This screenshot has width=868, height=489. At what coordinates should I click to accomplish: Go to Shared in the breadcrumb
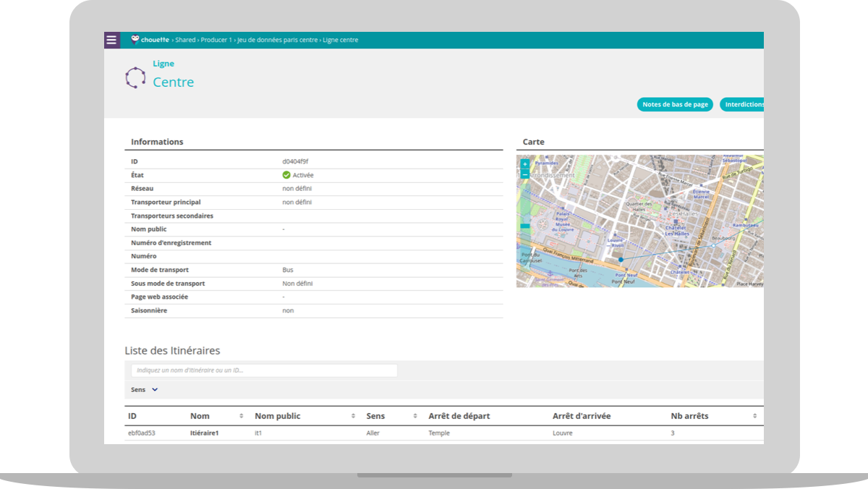coord(185,40)
